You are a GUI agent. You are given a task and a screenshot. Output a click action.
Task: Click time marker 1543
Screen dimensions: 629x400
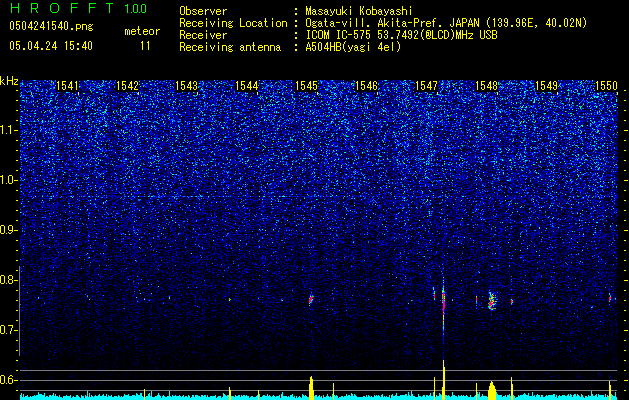tap(187, 86)
